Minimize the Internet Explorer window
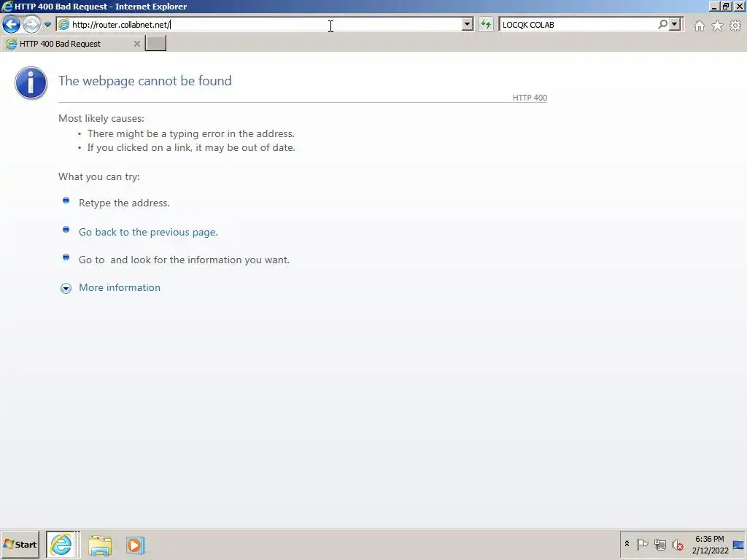The image size is (747, 560). 713,6
